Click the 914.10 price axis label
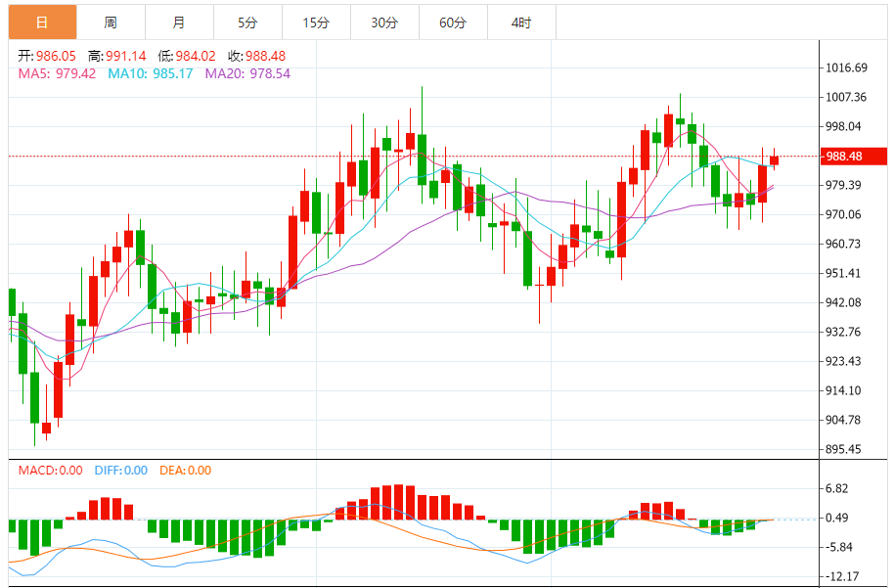 pos(843,390)
